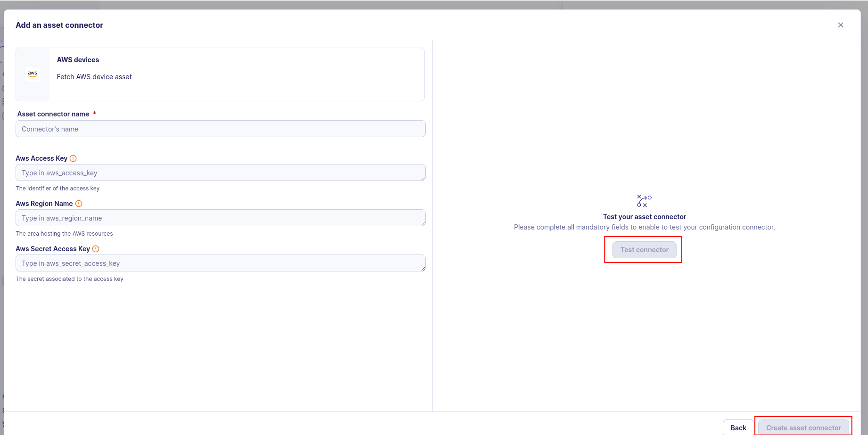The height and width of the screenshot is (435, 868).
Task: Click the Fetch AWS device asset description
Action: pos(94,77)
